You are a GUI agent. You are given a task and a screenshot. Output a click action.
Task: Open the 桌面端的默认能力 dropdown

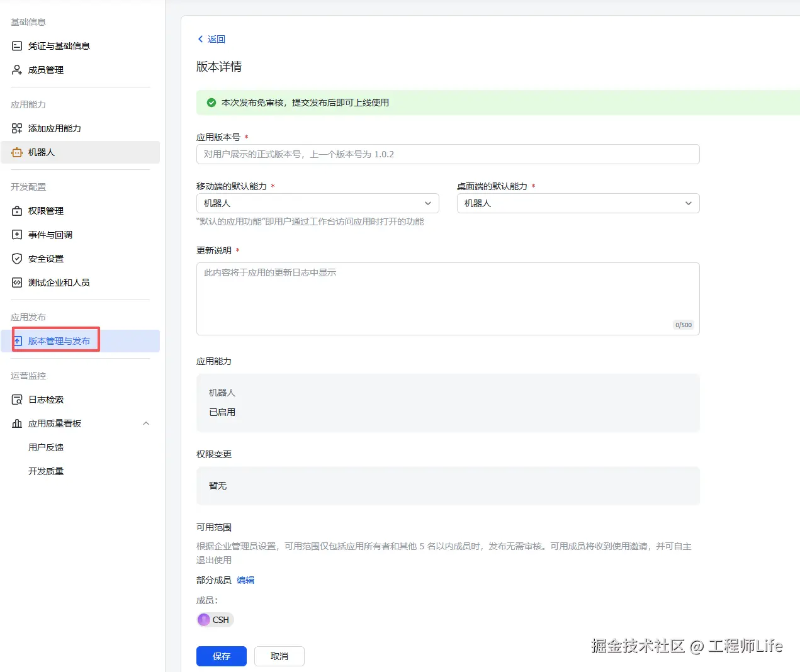click(x=578, y=203)
